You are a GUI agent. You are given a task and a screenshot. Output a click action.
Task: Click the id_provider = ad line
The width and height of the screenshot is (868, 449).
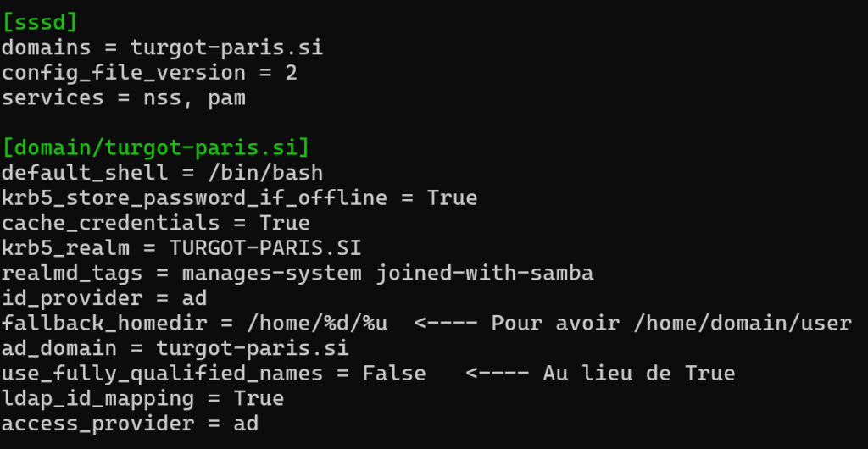(x=104, y=298)
